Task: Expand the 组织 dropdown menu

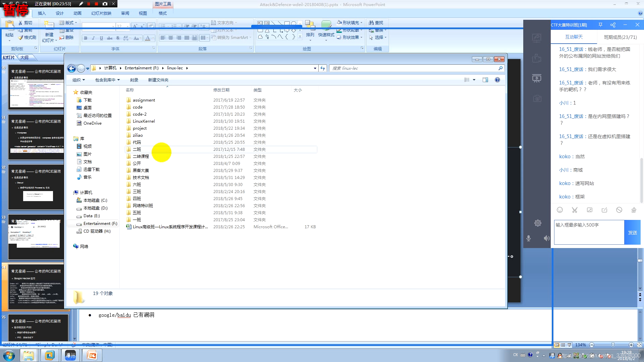Action: (x=79, y=80)
